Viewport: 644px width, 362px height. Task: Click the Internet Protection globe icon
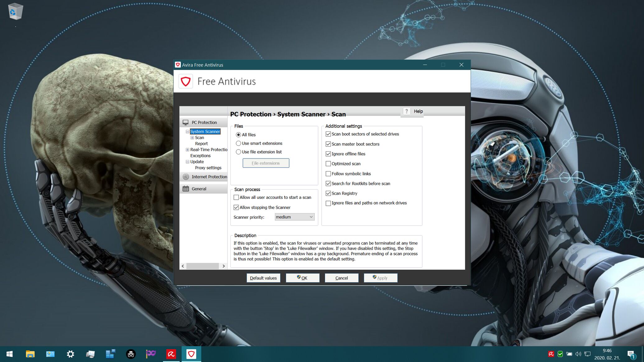(x=186, y=177)
